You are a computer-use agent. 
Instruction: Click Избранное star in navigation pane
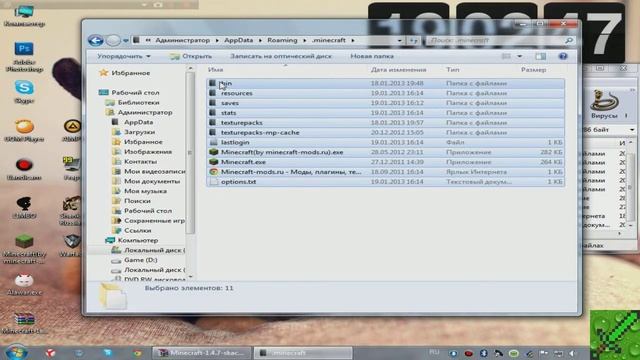click(104, 73)
